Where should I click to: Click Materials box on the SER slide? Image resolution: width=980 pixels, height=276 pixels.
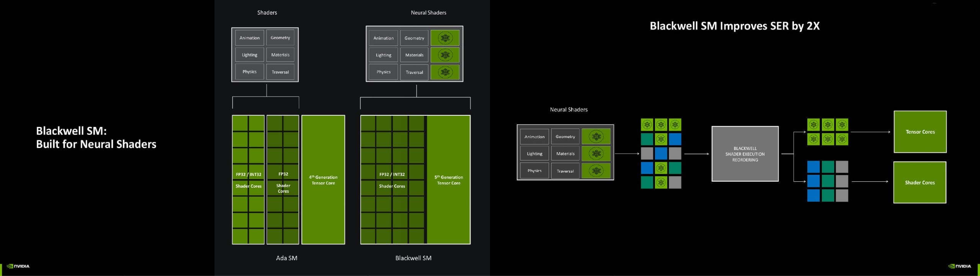[x=565, y=154]
